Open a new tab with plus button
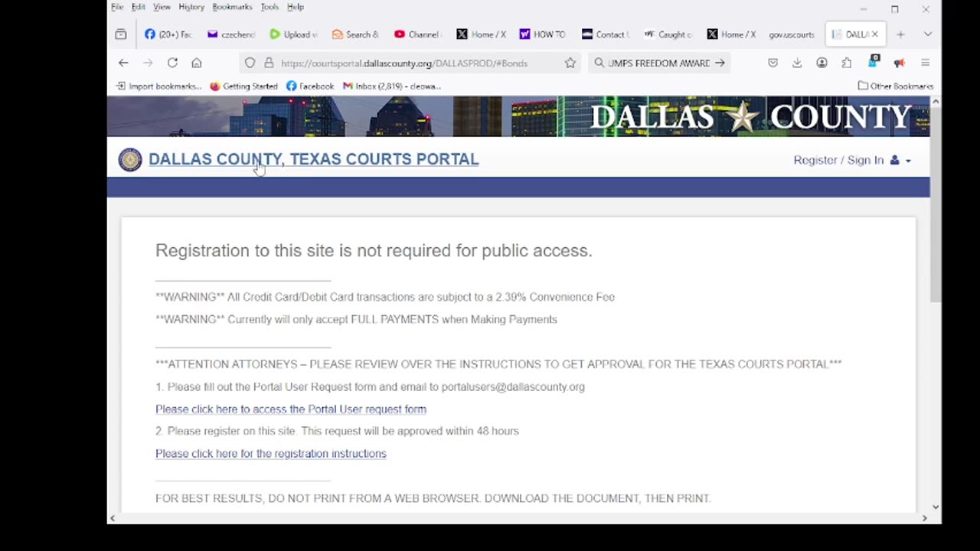Screen dimensions: 980x551 [900, 34]
